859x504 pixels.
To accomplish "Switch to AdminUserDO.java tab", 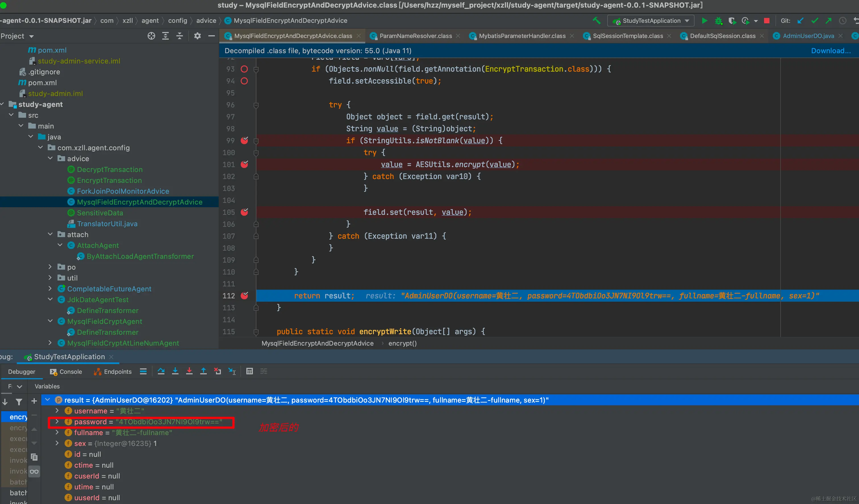I will (x=808, y=36).
